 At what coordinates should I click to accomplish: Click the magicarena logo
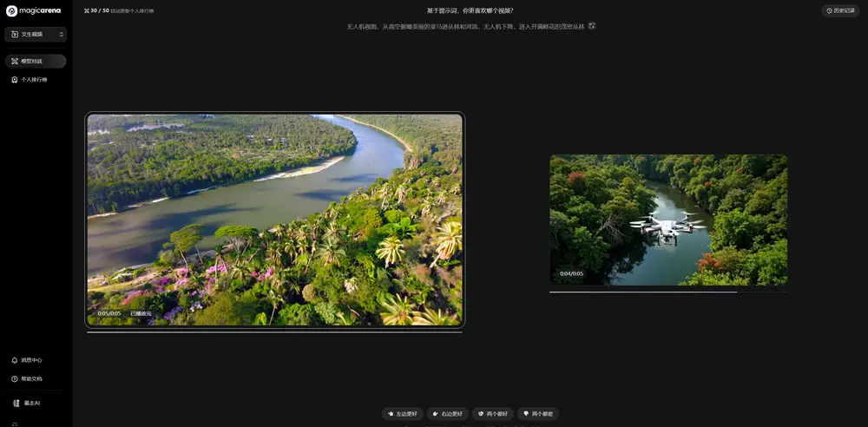pyautogui.click(x=33, y=10)
